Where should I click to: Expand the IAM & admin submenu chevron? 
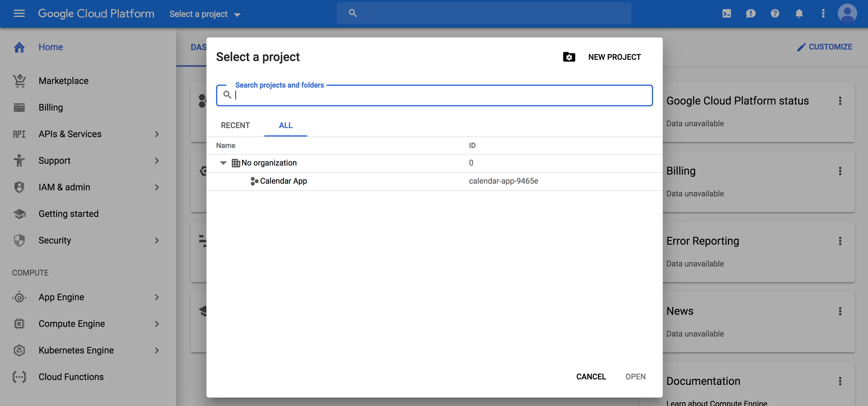click(157, 188)
